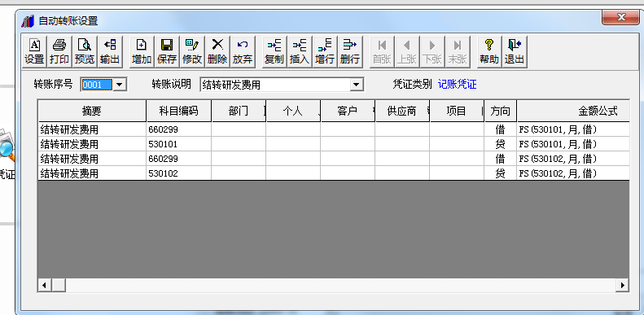The height and width of the screenshot is (315, 644).
Task: Click the 自动转账设置 title bar app icon
Action: pyautogui.click(x=28, y=21)
